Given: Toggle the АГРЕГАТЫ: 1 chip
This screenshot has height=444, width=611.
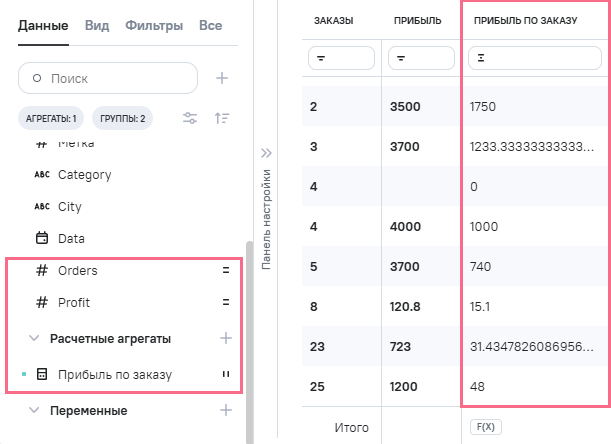Looking at the screenshot, I should click(51, 119).
